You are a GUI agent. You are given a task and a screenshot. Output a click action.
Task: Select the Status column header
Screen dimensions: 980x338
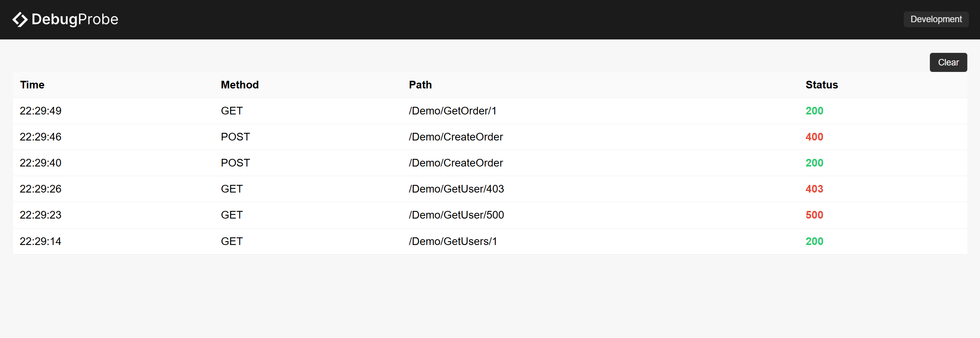(822, 85)
